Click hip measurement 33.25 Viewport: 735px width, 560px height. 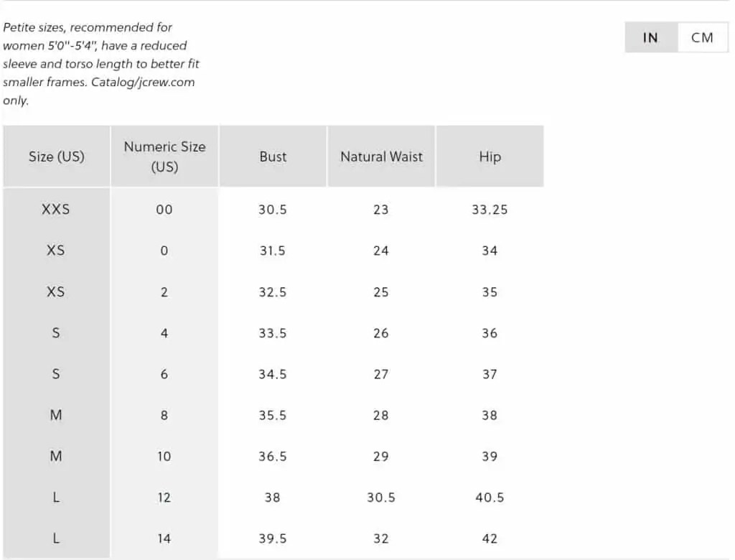click(x=490, y=210)
